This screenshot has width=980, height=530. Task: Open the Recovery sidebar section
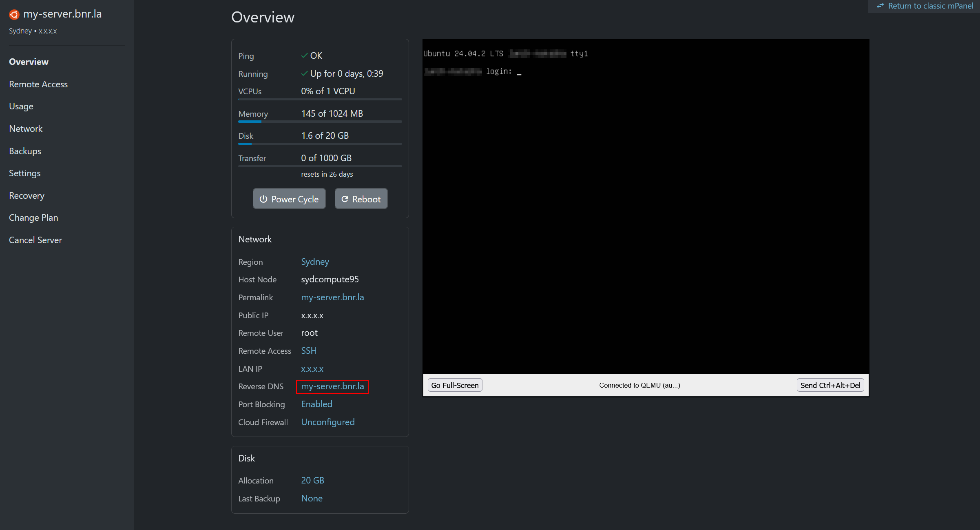coord(27,195)
